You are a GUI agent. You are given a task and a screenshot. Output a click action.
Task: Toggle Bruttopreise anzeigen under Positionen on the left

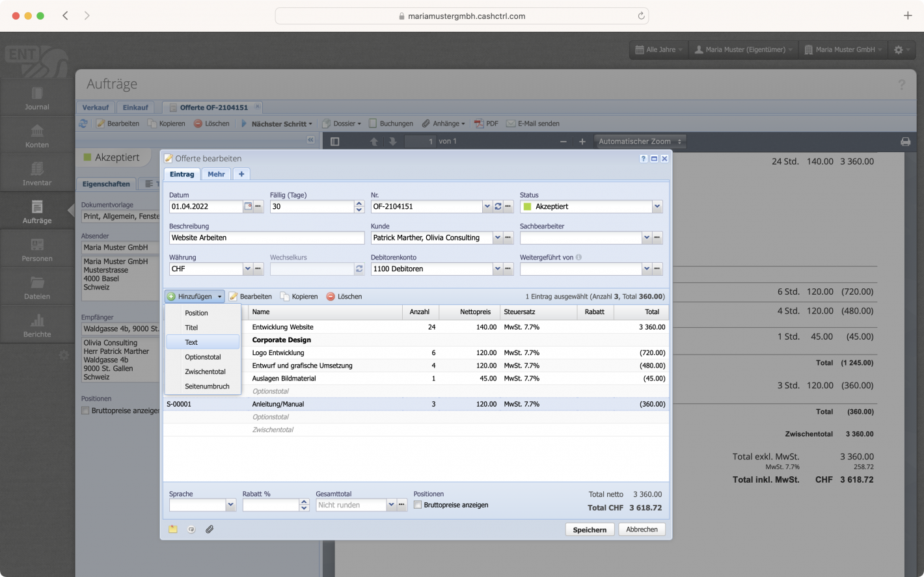click(x=85, y=410)
